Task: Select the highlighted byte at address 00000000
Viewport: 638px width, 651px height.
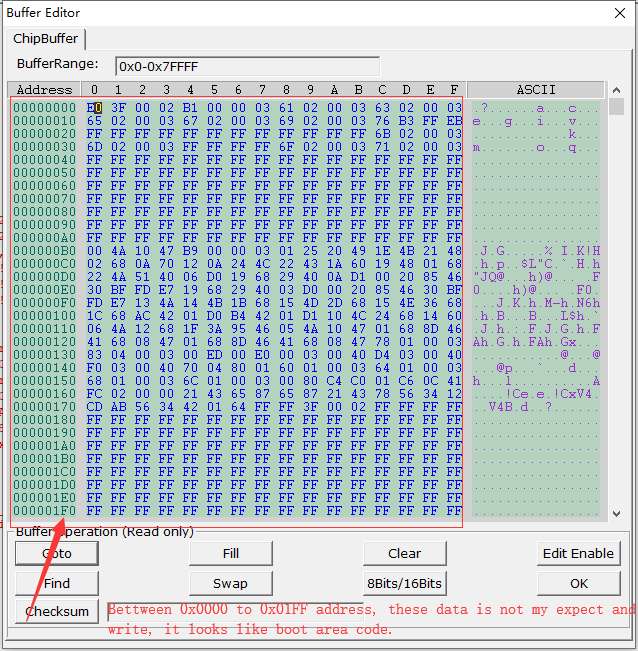Action: coord(94,108)
